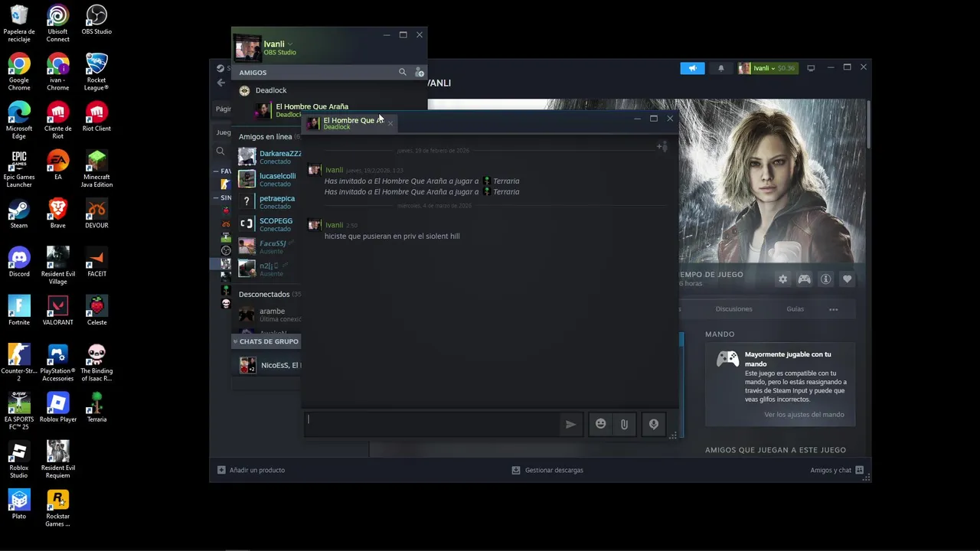Open Discord desktop shortcut
The width and height of the screenshot is (980, 551).
coord(19,262)
